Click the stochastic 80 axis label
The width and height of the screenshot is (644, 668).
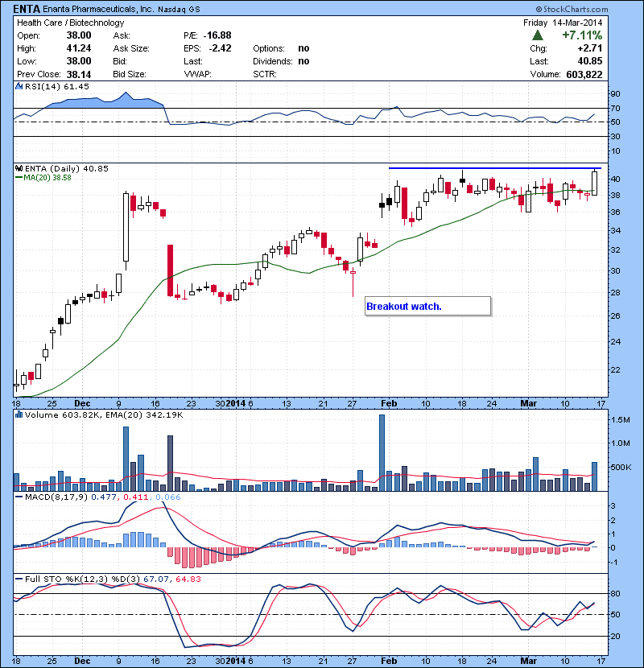click(616, 593)
